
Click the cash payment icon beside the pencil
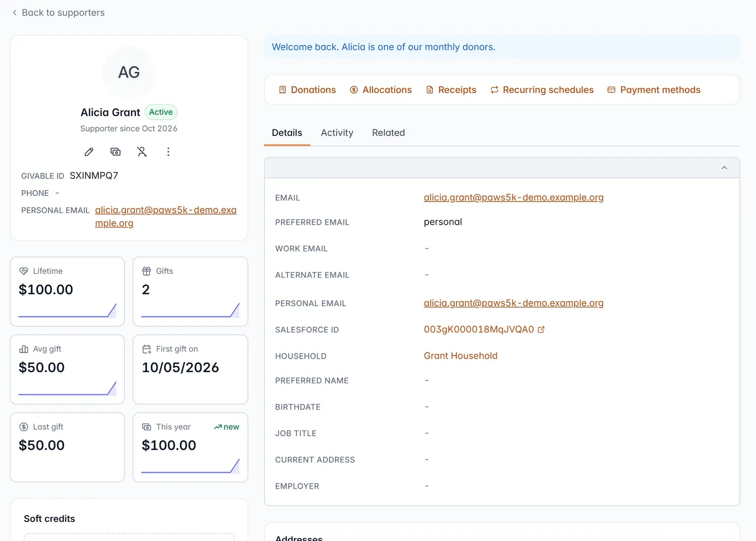(x=115, y=152)
